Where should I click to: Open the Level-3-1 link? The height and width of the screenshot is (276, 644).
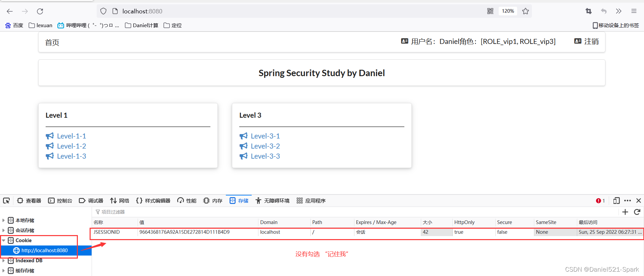265,136
